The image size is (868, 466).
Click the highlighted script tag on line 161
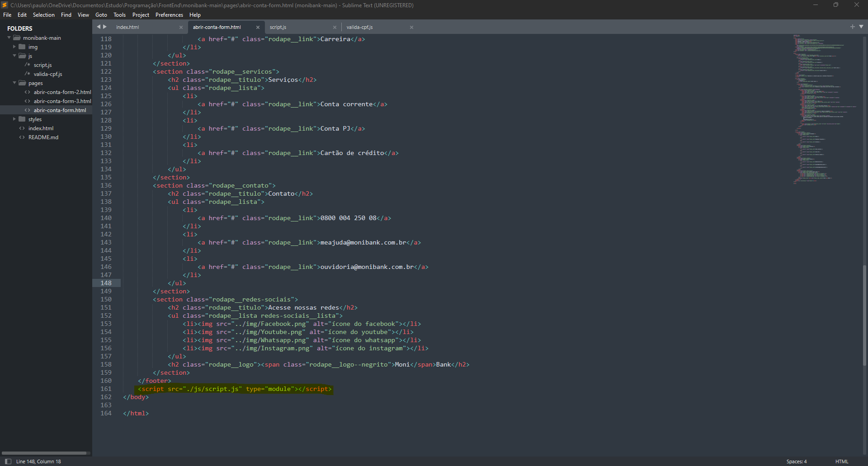235,389
